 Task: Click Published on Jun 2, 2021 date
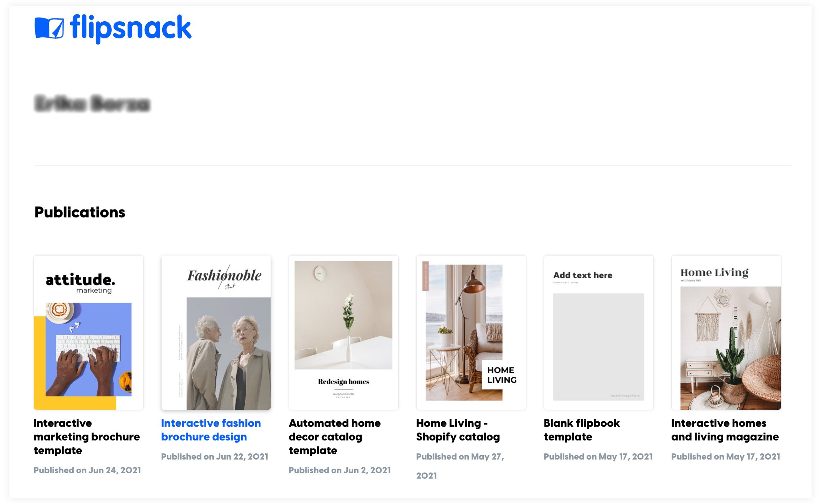[340, 470]
